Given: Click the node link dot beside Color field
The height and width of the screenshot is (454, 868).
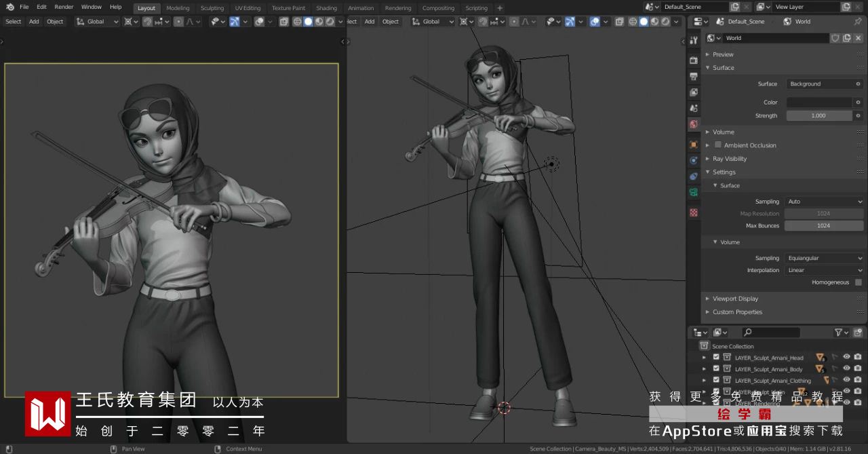Looking at the screenshot, I should 858,102.
